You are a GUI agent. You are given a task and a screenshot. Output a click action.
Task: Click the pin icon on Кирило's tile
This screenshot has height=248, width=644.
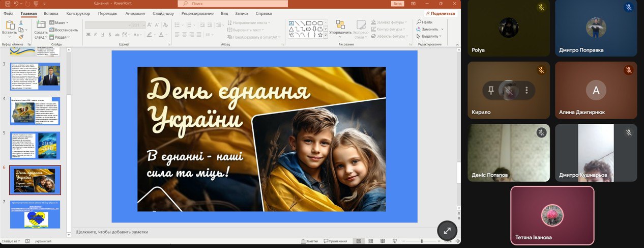[491, 91]
